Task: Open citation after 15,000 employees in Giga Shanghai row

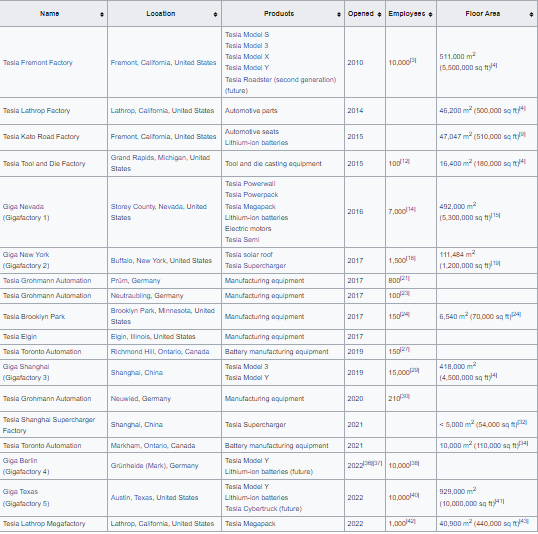Action: 414,370
